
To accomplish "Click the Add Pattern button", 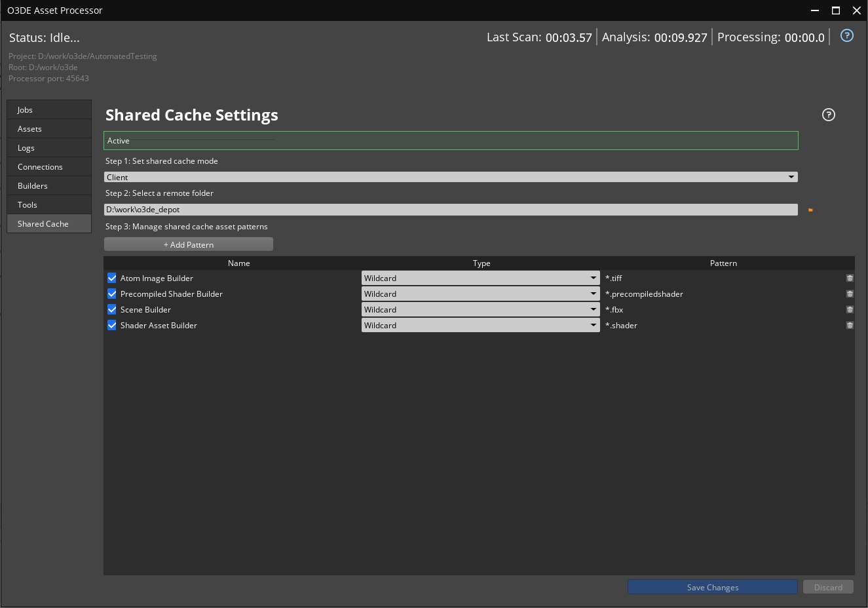I will 188,244.
